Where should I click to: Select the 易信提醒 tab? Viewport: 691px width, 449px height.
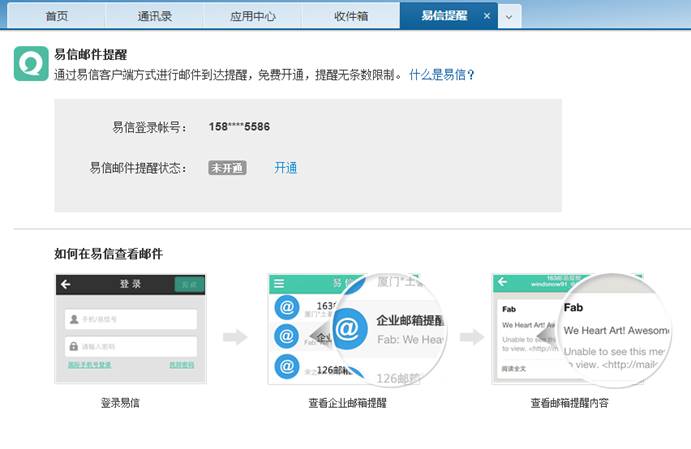pos(444,16)
